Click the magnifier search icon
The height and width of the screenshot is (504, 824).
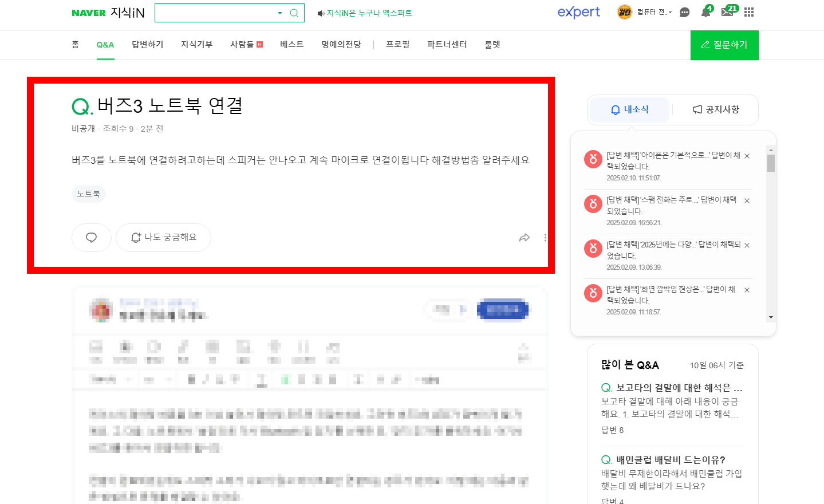click(294, 13)
